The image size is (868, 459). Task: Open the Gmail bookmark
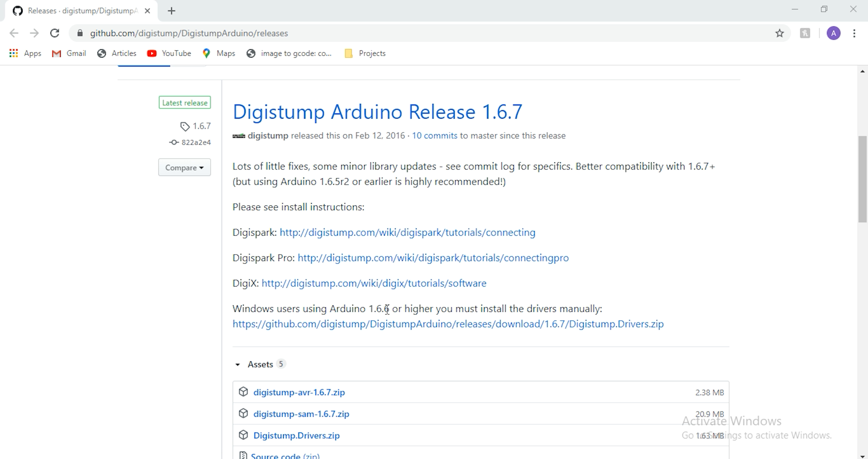[x=69, y=53]
